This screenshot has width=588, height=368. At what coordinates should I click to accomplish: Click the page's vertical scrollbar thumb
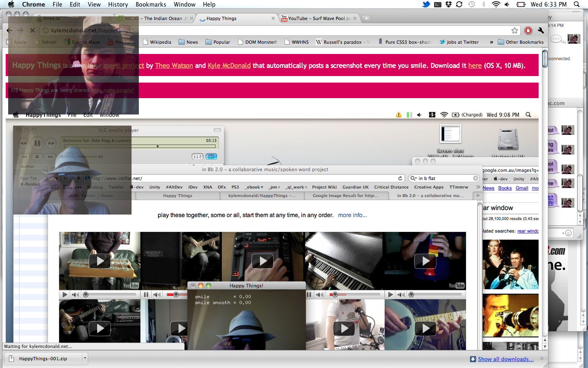click(545, 58)
